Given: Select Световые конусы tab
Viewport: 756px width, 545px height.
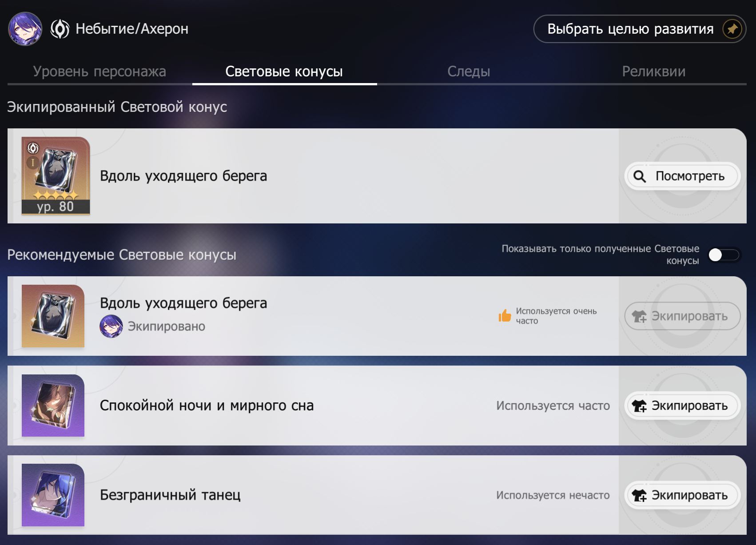Looking at the screenshot, I should pos(284,72).
